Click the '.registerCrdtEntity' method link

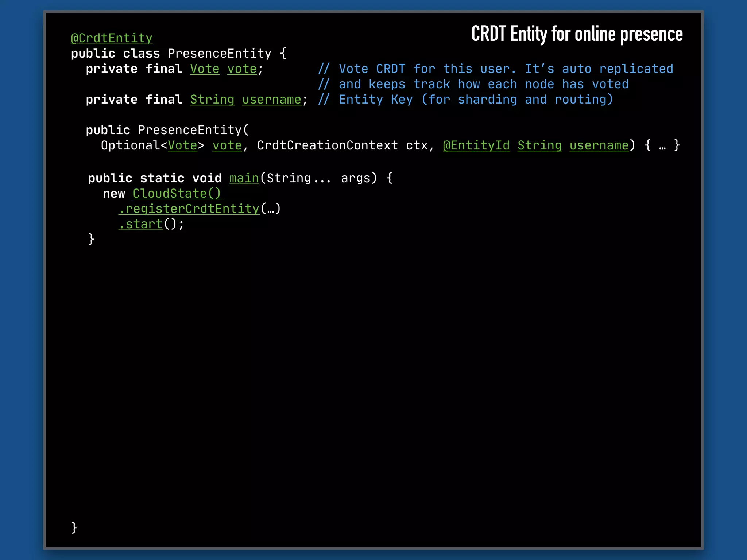pos(189,209)
